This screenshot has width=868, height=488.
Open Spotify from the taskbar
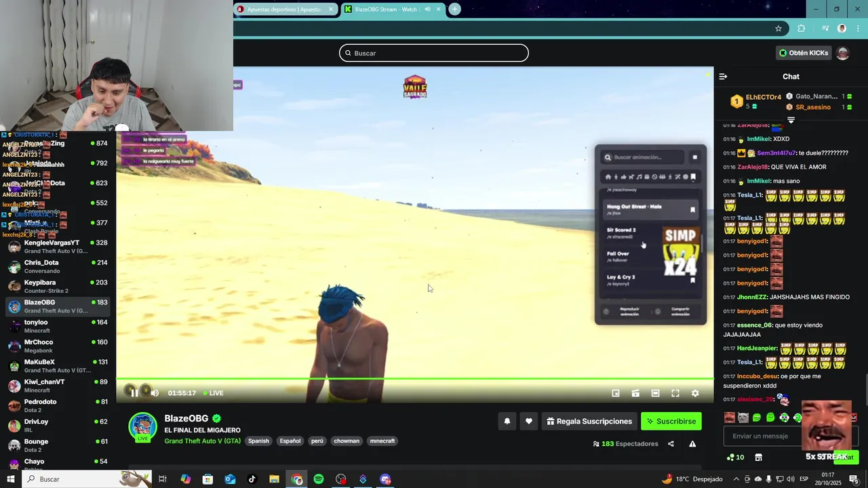pos(319,479)
